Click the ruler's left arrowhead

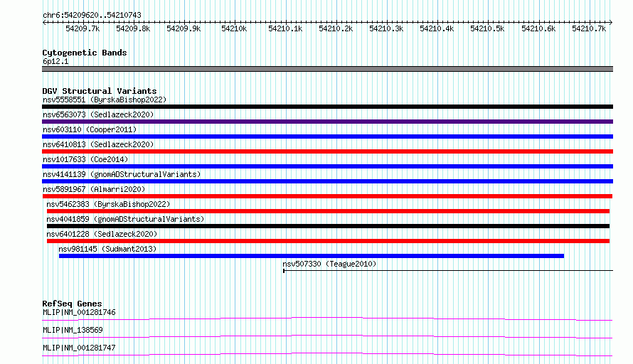pos(44,23)
